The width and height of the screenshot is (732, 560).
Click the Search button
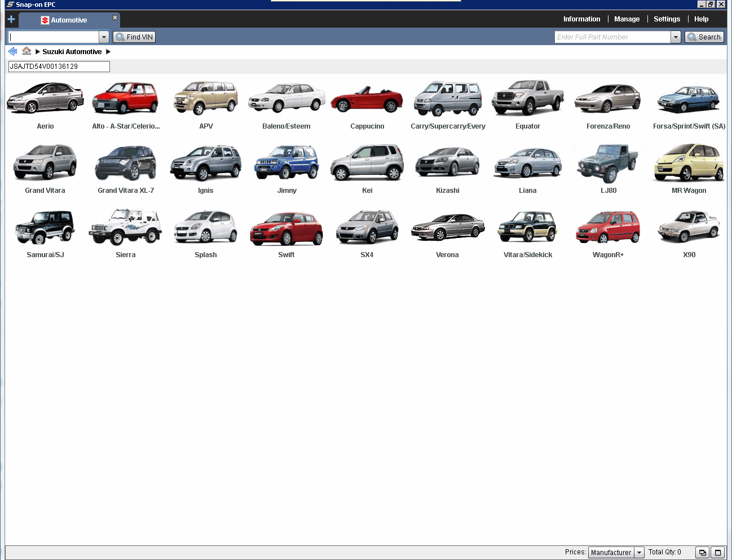704,37
